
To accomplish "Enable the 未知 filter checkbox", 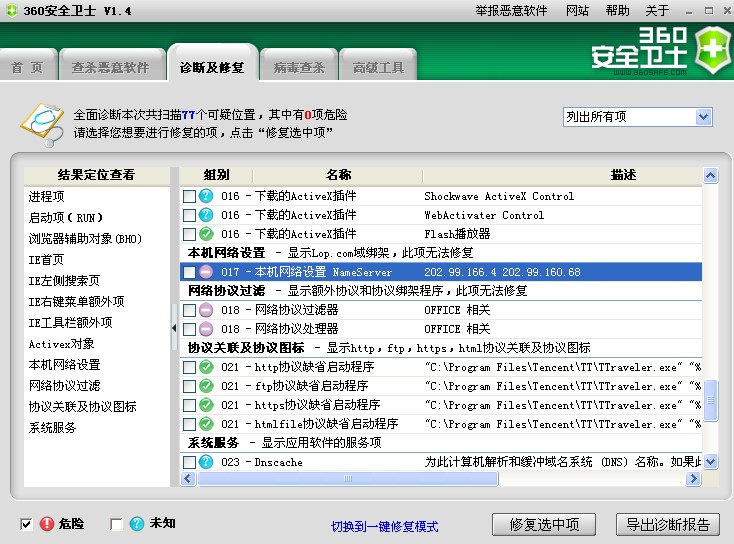I will click(116, 524).
